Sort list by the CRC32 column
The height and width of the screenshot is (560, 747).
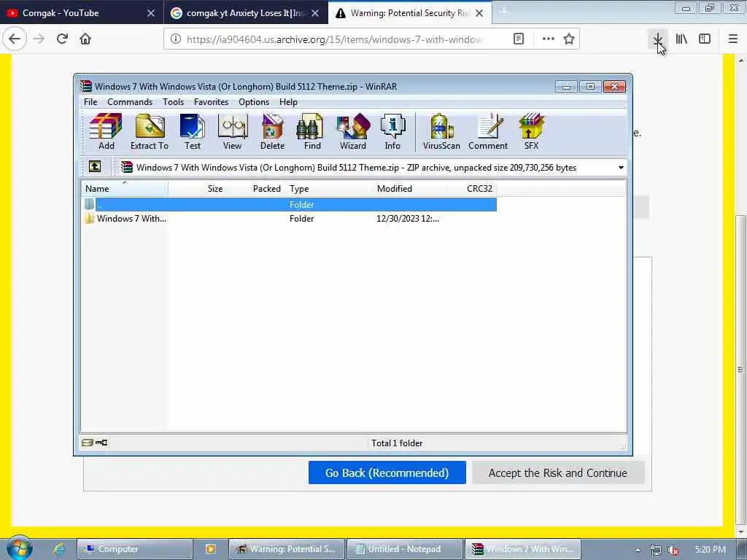471,189
